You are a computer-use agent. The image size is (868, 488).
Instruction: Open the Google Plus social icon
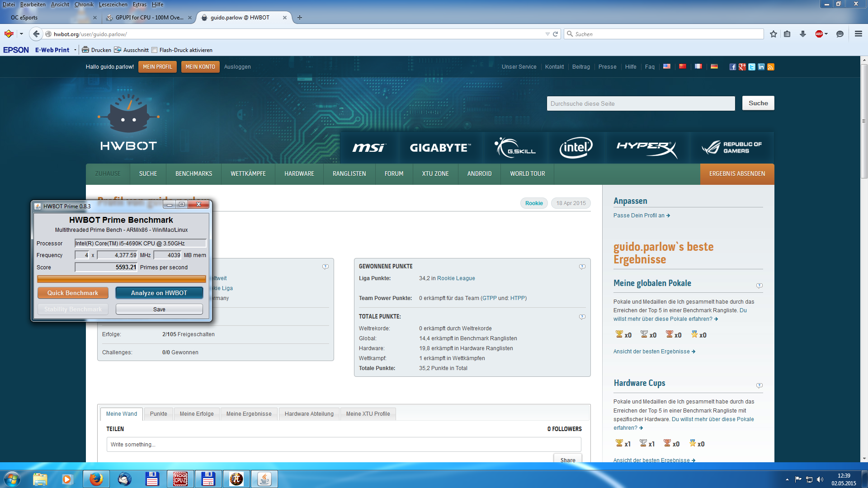[x=742, y=67]
